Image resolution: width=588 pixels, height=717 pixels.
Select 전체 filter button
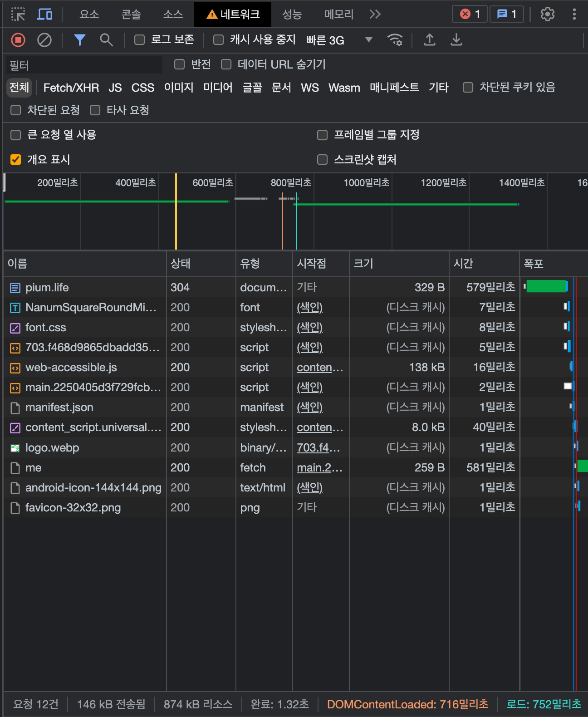pos(19,88)
